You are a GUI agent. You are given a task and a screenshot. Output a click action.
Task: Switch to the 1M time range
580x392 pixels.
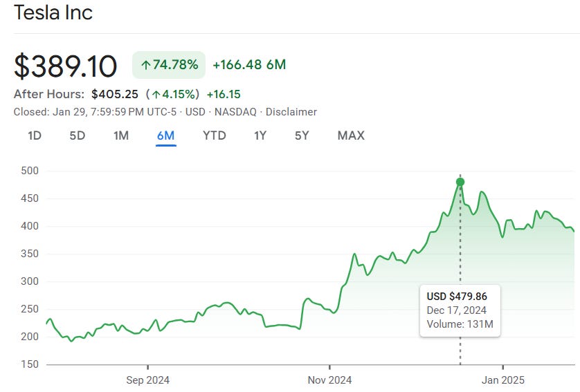(121, 136)
